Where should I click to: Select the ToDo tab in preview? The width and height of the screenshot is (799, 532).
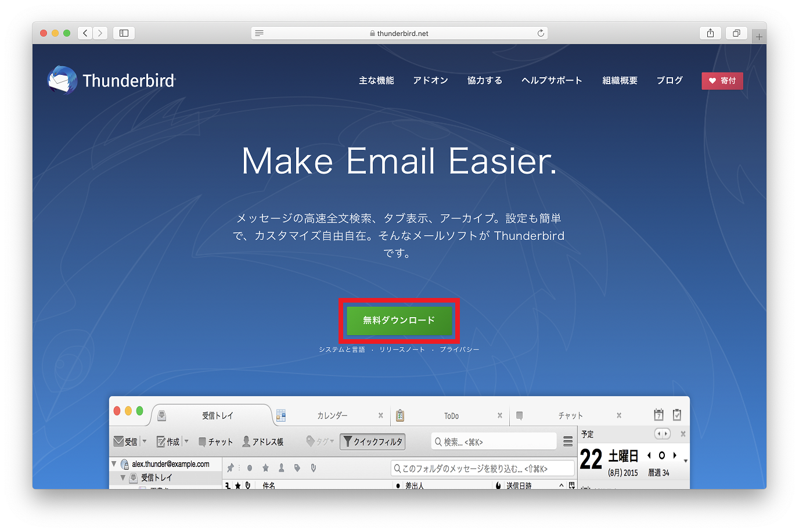click(x=451, y=416)
